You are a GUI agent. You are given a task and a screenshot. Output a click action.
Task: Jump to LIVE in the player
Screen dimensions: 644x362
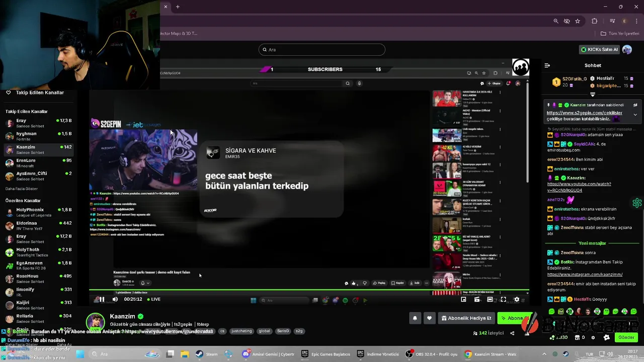[x=154, y=299]
